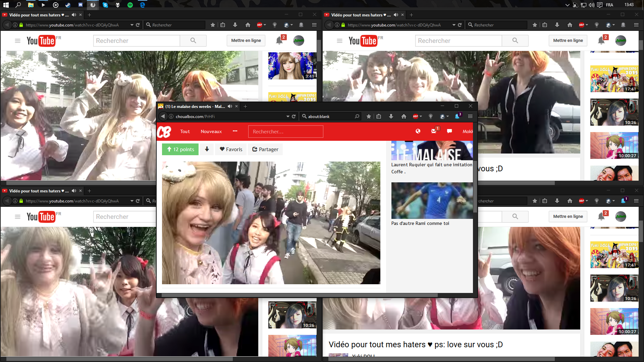Add the post to Favoris

[x=231, y=149]
